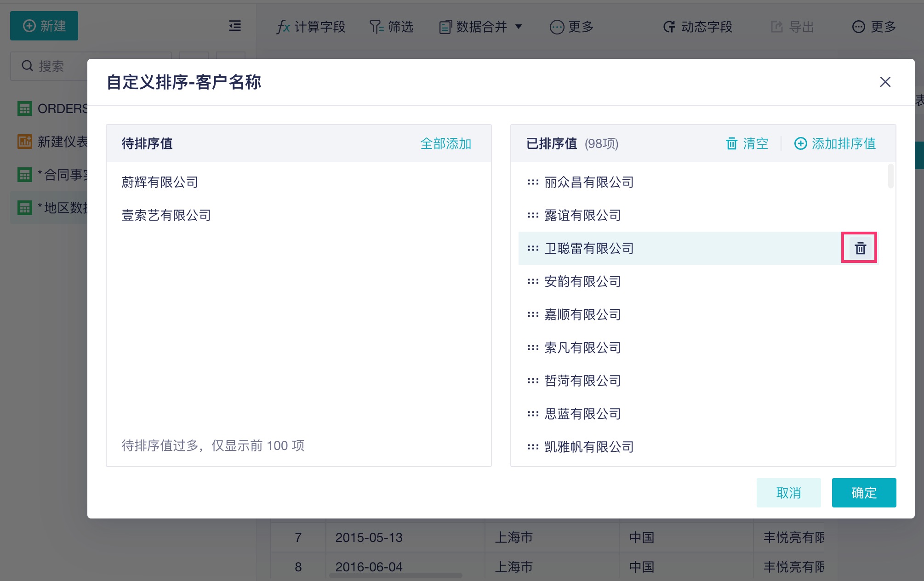
Task: Cancel the dialog with 取消
Action: pyautogui.click(x=788, y=493)
